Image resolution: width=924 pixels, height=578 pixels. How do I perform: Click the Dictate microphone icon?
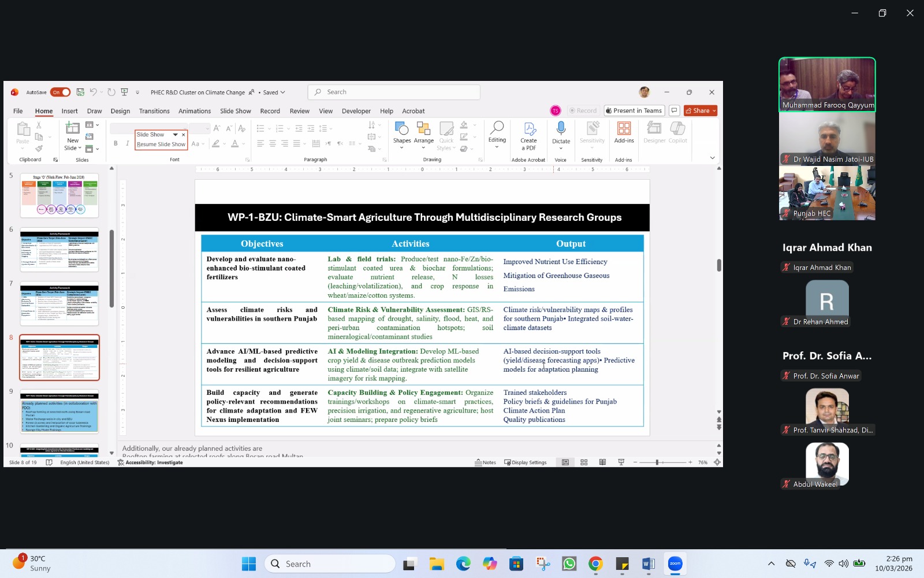(560, 128)
